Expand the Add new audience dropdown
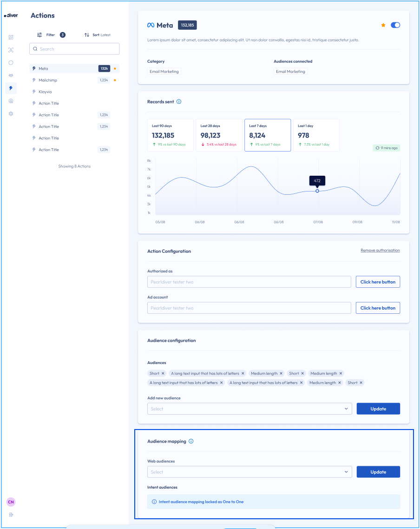The height and width of the screenshot is (529, 420). (x=249, y=409)
